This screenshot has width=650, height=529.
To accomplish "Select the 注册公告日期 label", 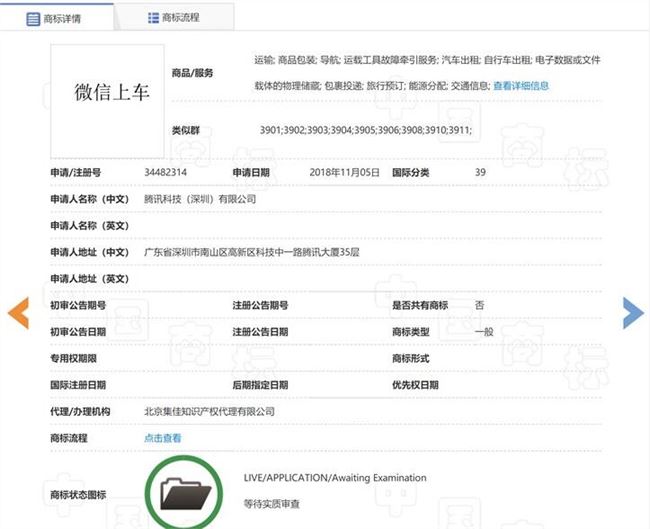I will 260,332.
